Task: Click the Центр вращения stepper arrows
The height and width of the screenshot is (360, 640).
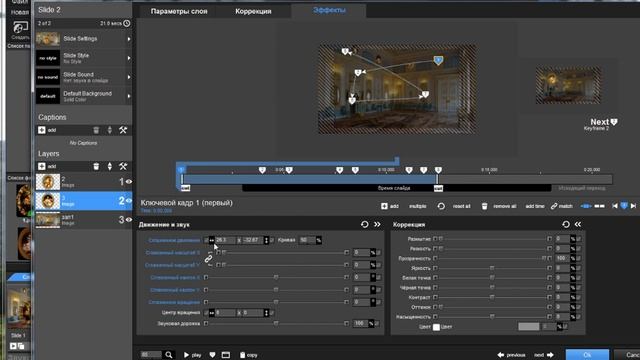Action: (x=266, y=313)
